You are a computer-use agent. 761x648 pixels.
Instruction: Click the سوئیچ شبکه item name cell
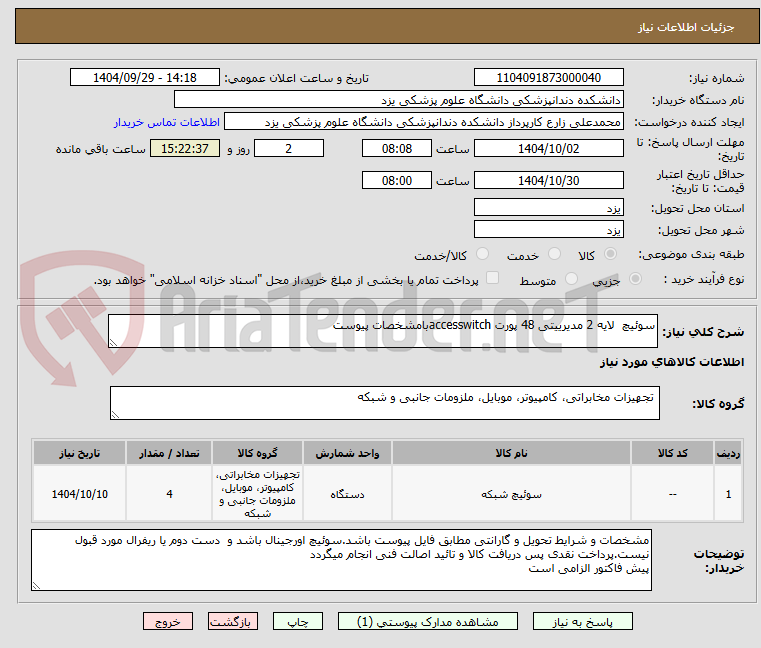click(512, 494)
